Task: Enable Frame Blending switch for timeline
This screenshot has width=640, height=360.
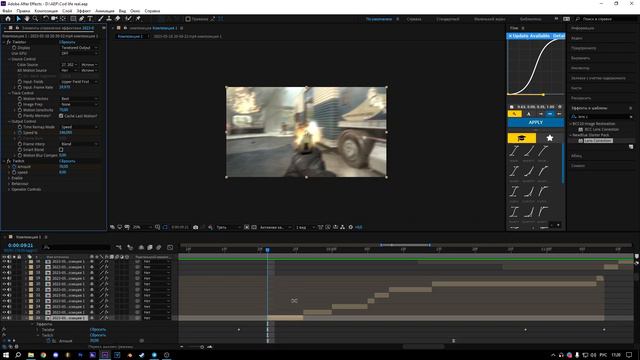Action: click(150, 247)
